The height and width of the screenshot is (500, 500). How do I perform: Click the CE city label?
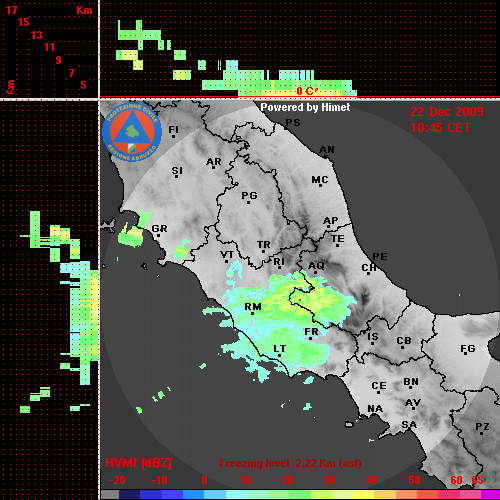pos(379,386)
